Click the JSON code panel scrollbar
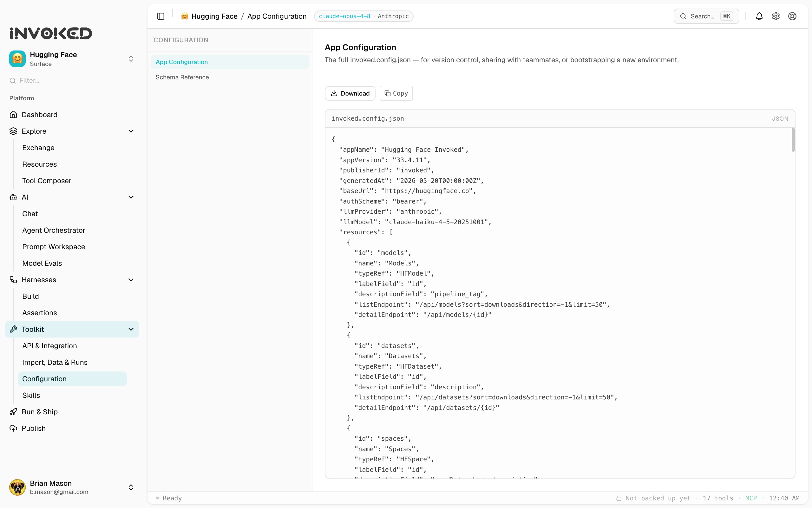This screenshot has width=812, height=508. [793, 139]
